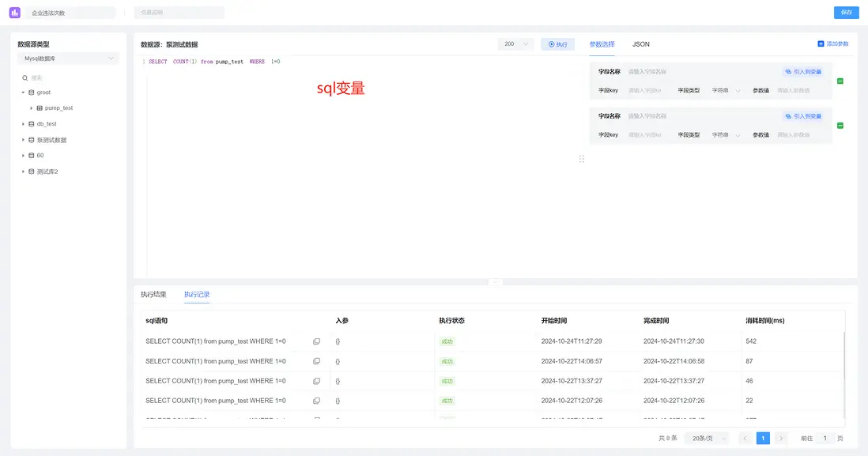Expand the 泵测试数据 database node
This screenshot has height=456, width=868.
coord(23,140)
